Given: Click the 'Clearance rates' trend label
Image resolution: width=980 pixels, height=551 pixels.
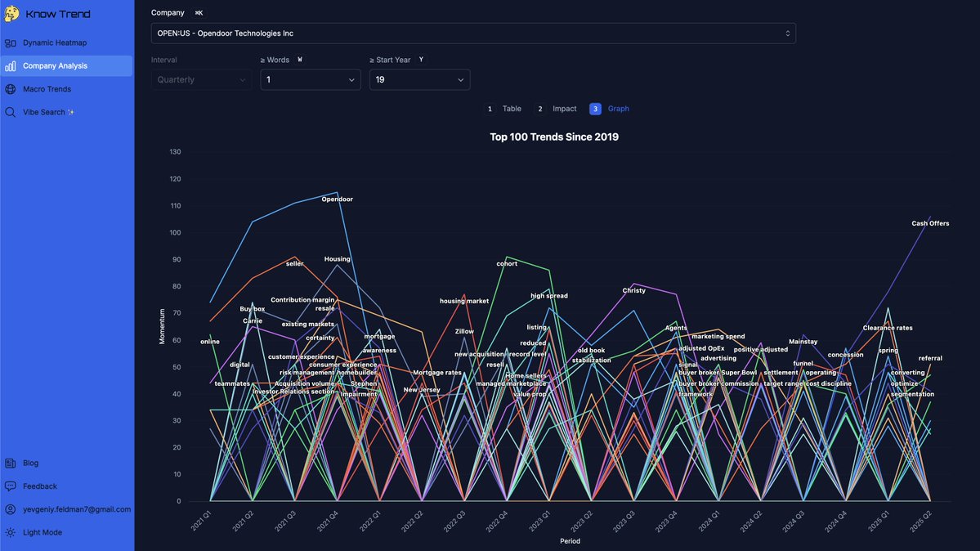Looking at the screenshot, I should click(888, 329).
